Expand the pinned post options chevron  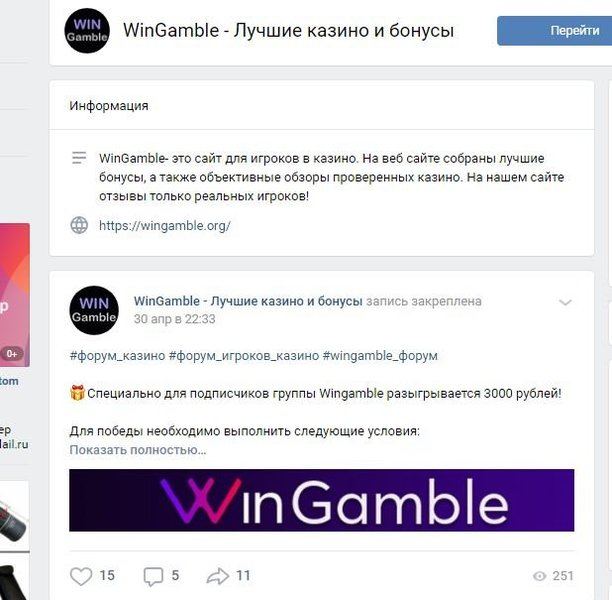pyautogui.click(x=565, y=303)
